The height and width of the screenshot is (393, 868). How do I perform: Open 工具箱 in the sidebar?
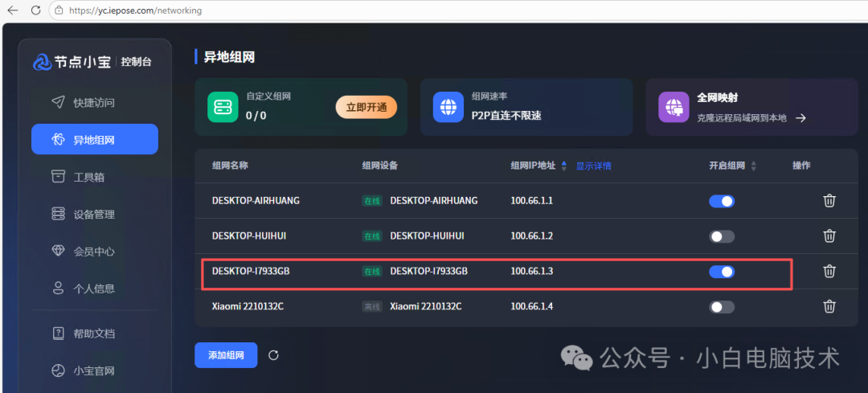[x=95, y=177]
